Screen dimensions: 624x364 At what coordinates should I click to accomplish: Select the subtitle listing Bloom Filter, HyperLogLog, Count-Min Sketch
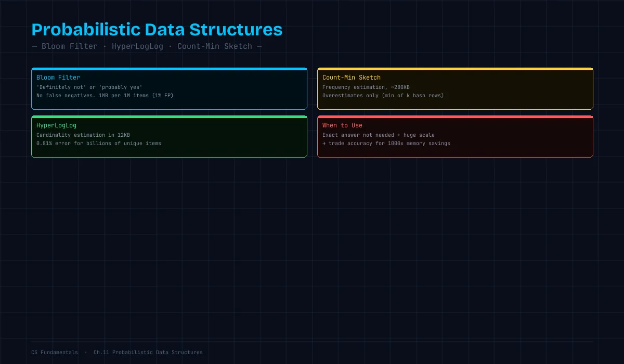(147, 46)
